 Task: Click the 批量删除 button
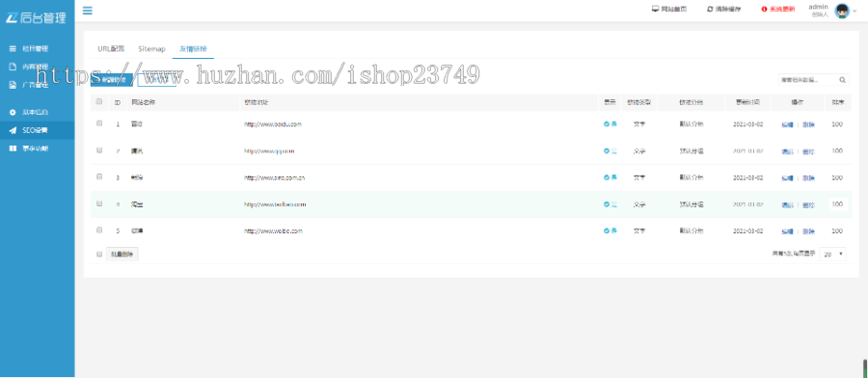tap(122, 254)
